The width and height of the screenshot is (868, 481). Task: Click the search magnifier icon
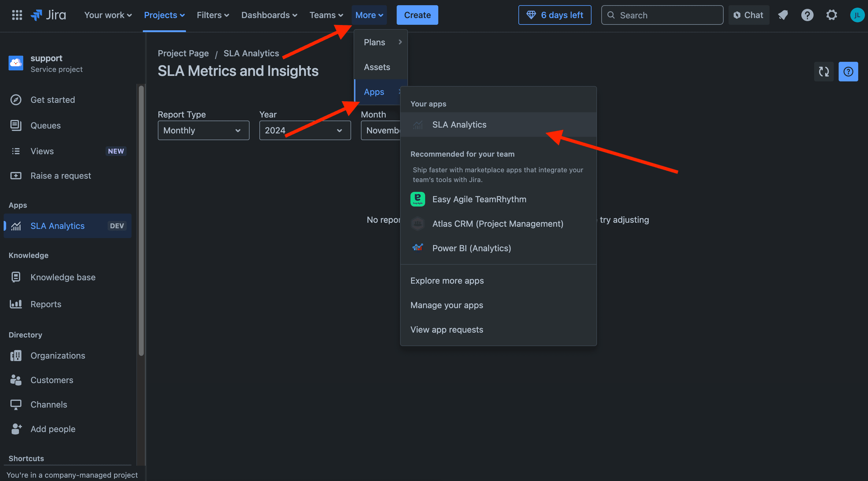click(x=610, y=15)
